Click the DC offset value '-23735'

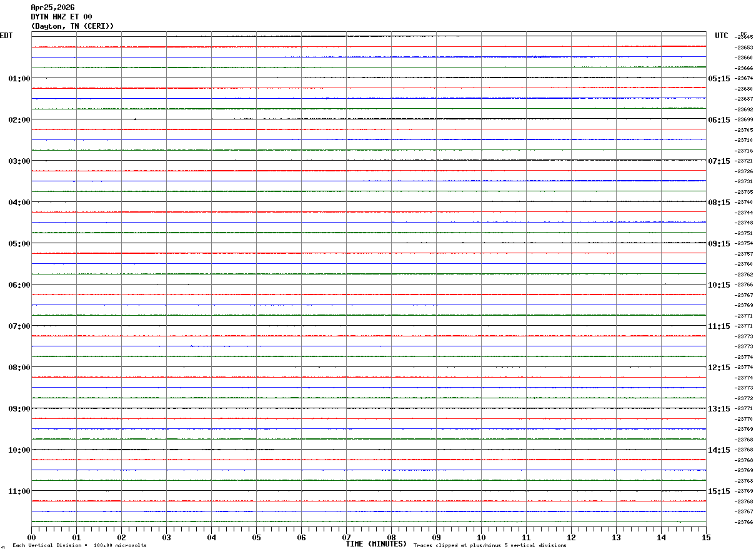744,192
